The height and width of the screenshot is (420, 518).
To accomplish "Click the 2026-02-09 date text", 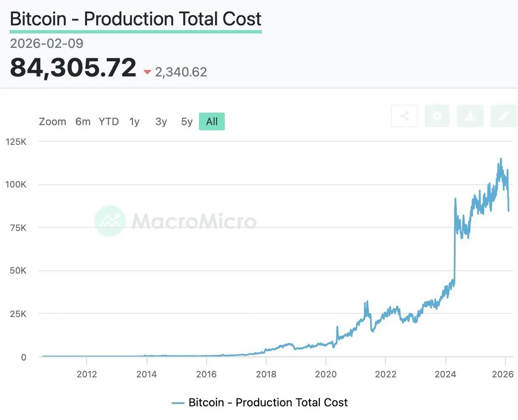I will click(47, 44).
